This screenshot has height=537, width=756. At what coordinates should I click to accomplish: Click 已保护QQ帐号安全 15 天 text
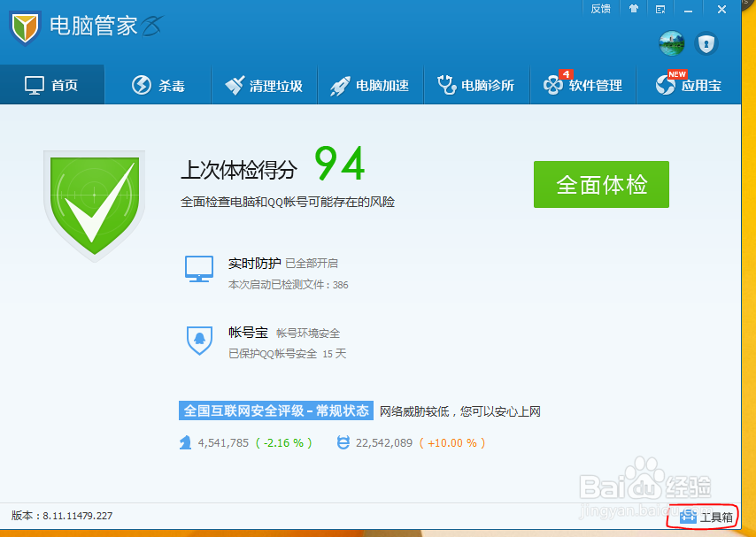click(287, 354)
